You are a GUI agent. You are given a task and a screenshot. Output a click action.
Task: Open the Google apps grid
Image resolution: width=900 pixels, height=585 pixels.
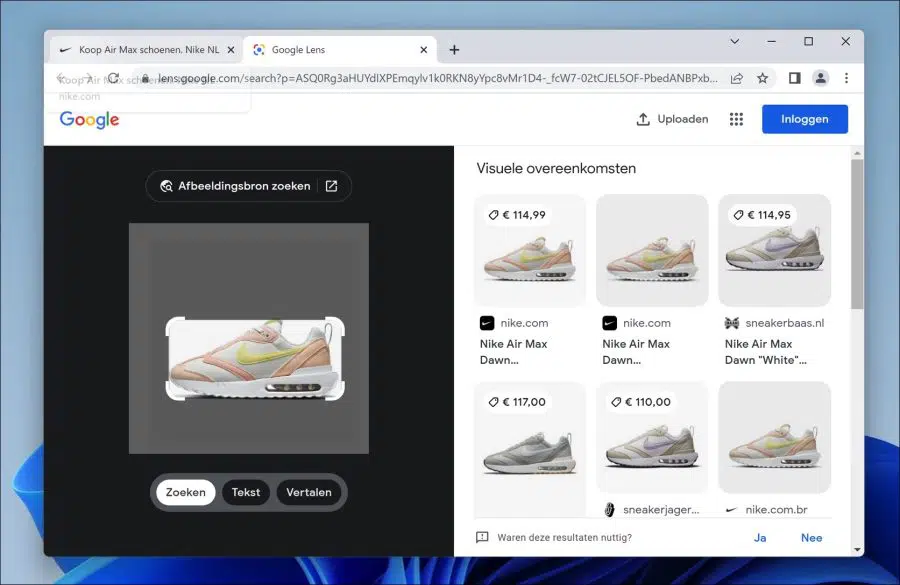click(x=736, y=119)
